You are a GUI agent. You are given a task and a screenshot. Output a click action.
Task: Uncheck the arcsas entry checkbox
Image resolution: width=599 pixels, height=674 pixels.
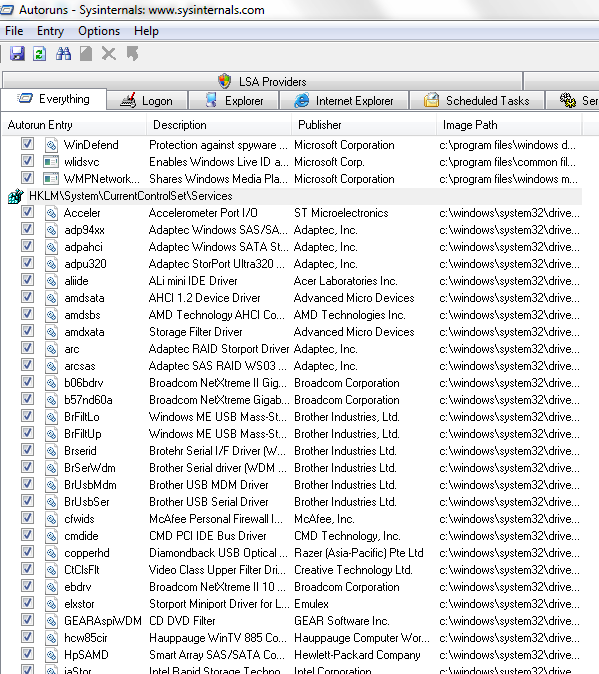point(28,365)
